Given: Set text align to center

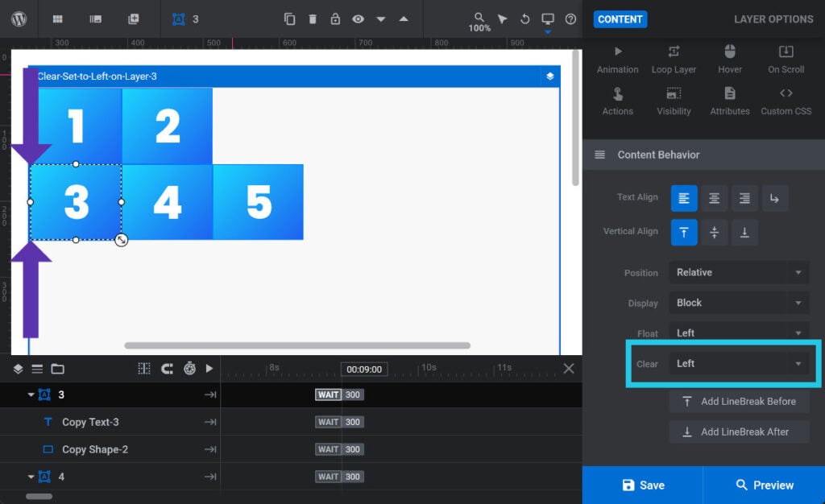Looking at the screenshot, I should click(714, 198).
